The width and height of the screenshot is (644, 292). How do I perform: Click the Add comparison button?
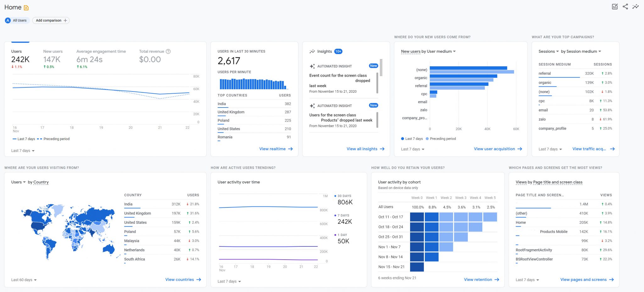[x=51, y=20]
